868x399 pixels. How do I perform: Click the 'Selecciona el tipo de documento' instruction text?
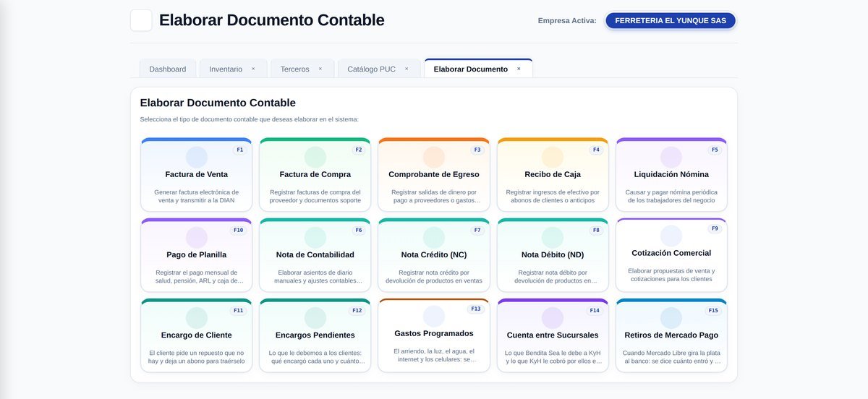click(x=250, y=119)
